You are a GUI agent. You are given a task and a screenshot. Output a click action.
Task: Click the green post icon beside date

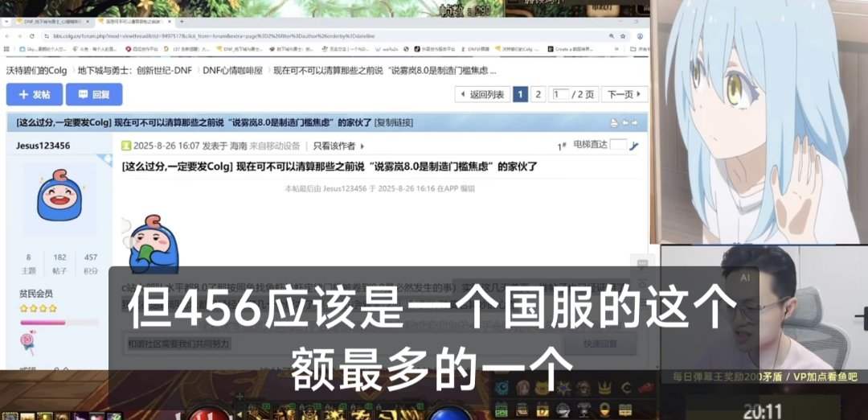click(126, 146)
